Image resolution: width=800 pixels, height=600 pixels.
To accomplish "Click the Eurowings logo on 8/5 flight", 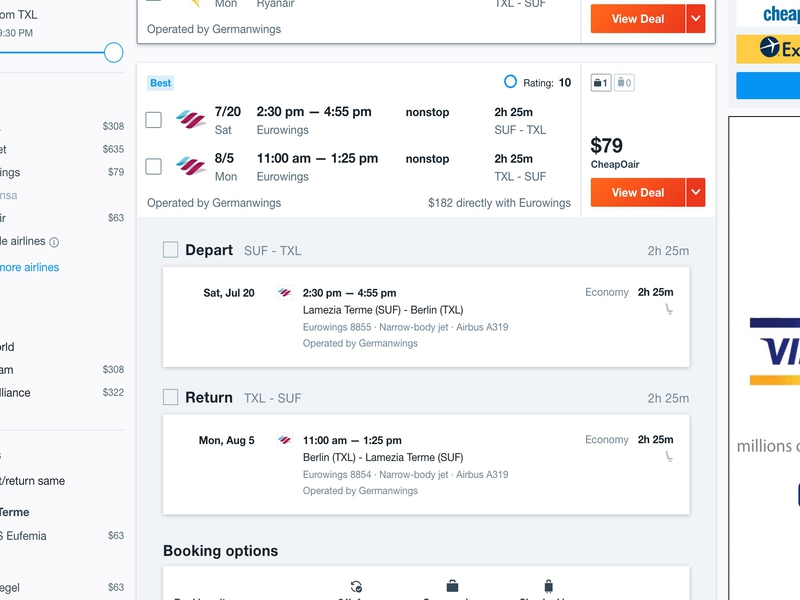I will pyautogui.click(x=190, y=166).
